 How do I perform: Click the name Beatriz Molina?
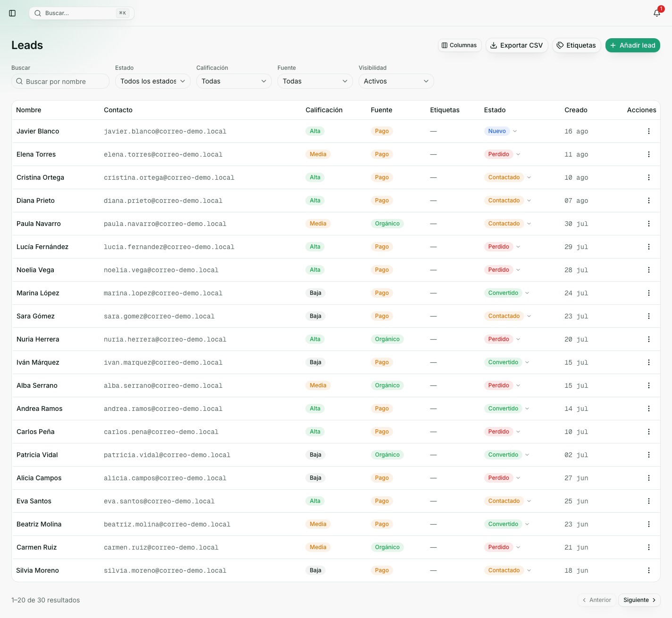coord(39,524)
